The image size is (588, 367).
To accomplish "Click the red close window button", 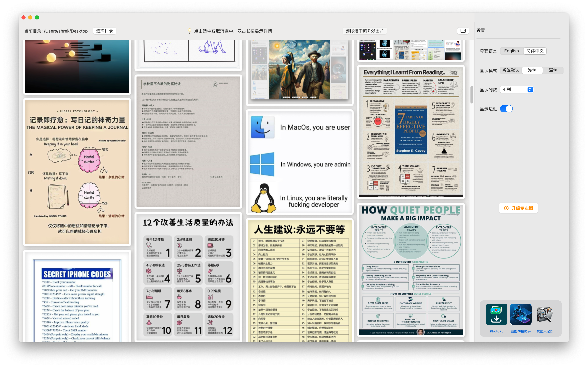I will click(x=24, y=17).
